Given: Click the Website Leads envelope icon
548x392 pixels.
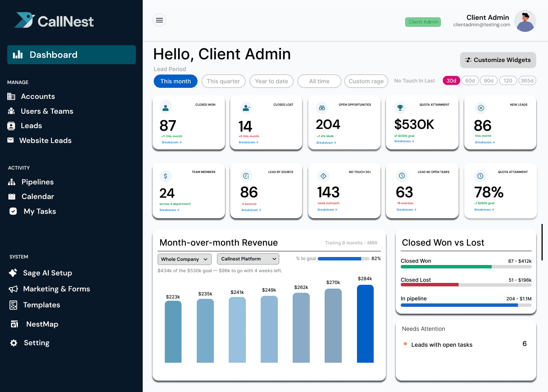Looking at the screenshot, I should [x=11, y=140].
